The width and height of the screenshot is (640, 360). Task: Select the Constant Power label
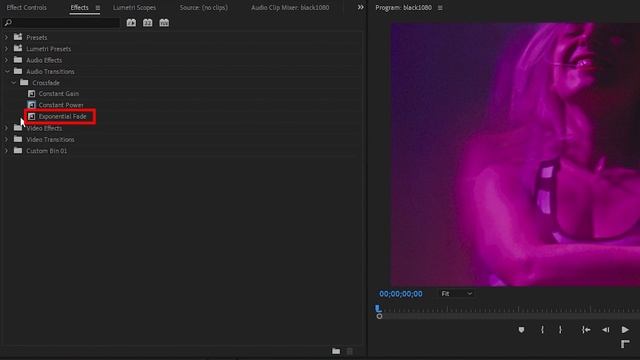tap(61, 105)
